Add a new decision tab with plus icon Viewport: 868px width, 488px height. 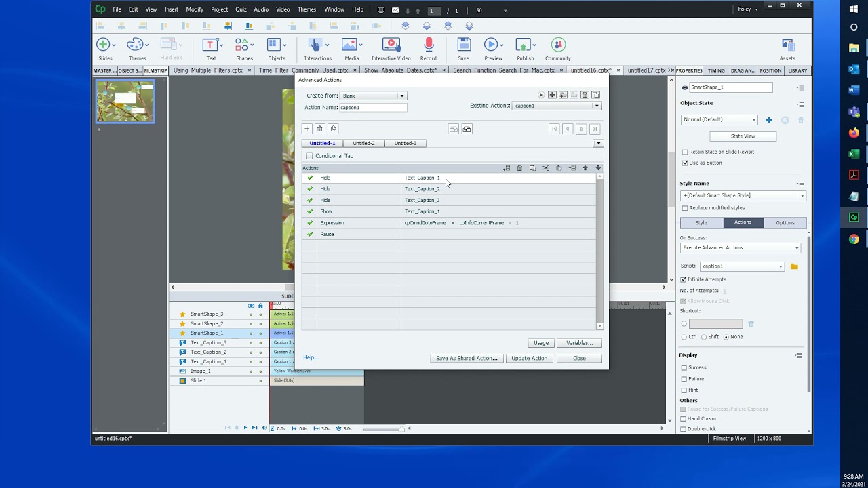pyautogui.click(x=307, y=129)
